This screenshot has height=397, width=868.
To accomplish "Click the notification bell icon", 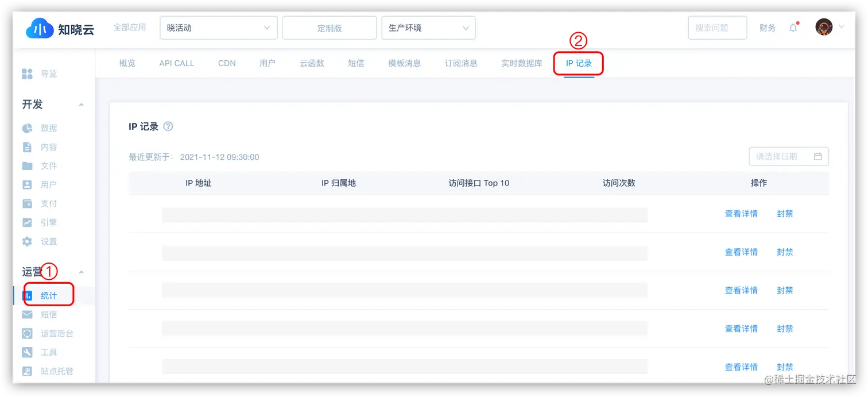I will pyautogui.click(x=793, y=26).
